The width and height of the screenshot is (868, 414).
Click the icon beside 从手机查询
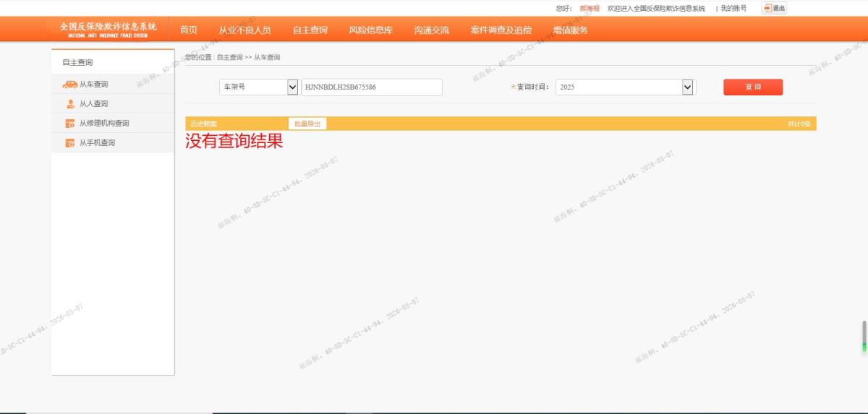click(x=70, y=143)
